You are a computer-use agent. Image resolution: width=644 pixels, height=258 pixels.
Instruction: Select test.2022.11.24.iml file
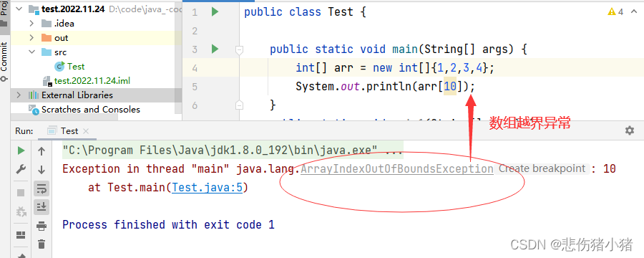(x=92, y=81)
